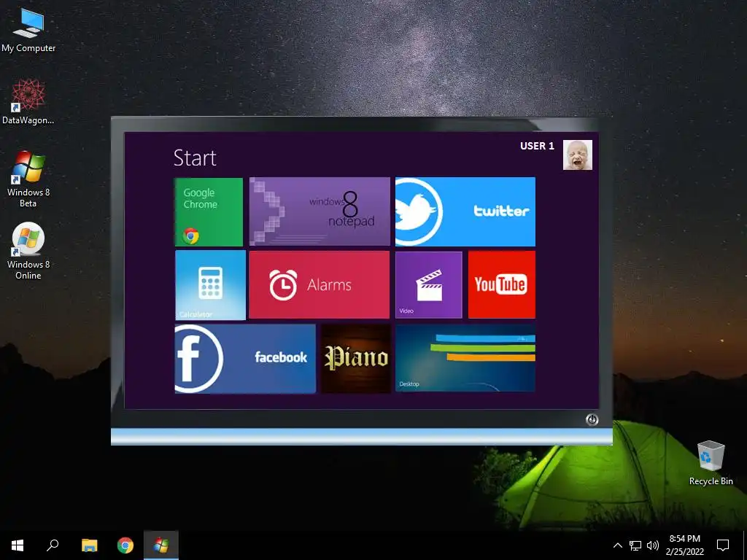Open the volume control tray icon

tap(653, 545)
